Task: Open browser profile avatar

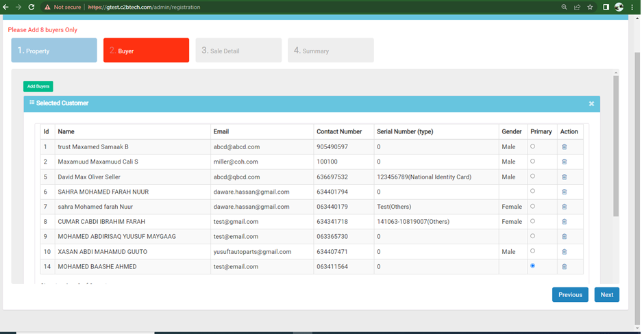Action: (619, 7)
